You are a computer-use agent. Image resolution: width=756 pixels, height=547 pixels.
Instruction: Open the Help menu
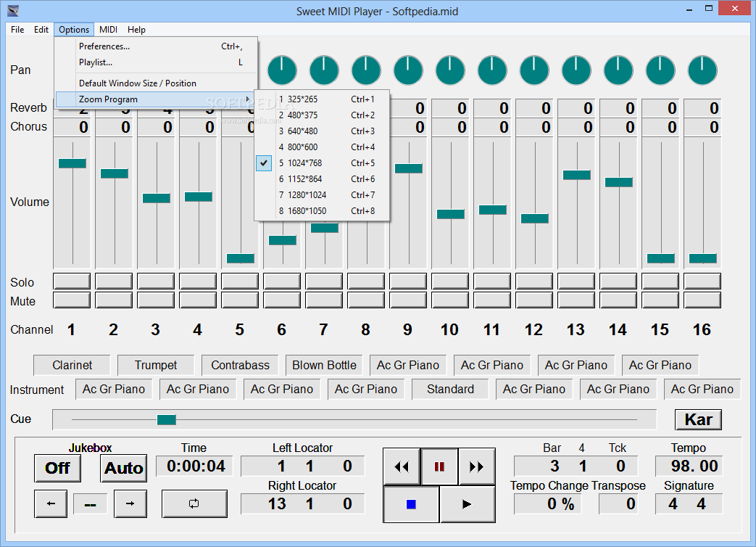(136, 30)
